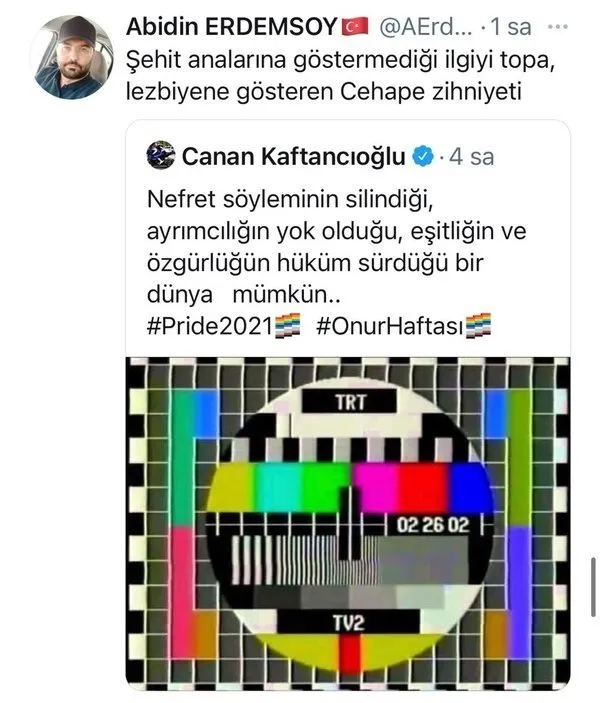Click the @AErd... username handle

click(x=426, y=27)
